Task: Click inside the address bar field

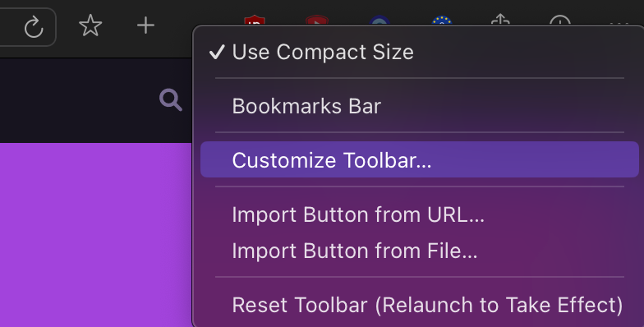Action: (x=8, y=27)
